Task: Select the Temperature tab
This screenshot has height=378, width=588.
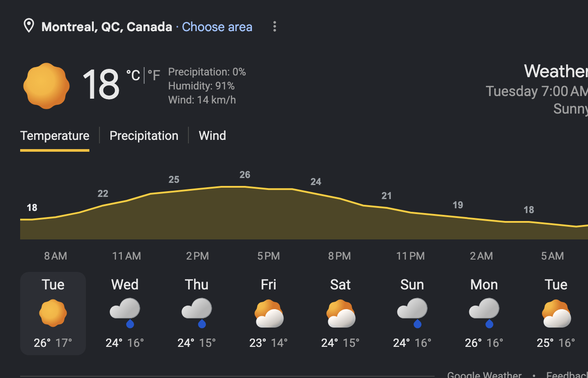Action: (55, 136)
